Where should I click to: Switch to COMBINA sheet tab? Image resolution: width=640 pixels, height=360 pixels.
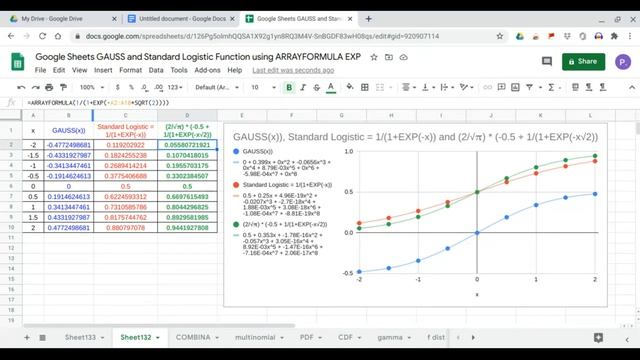193,338
